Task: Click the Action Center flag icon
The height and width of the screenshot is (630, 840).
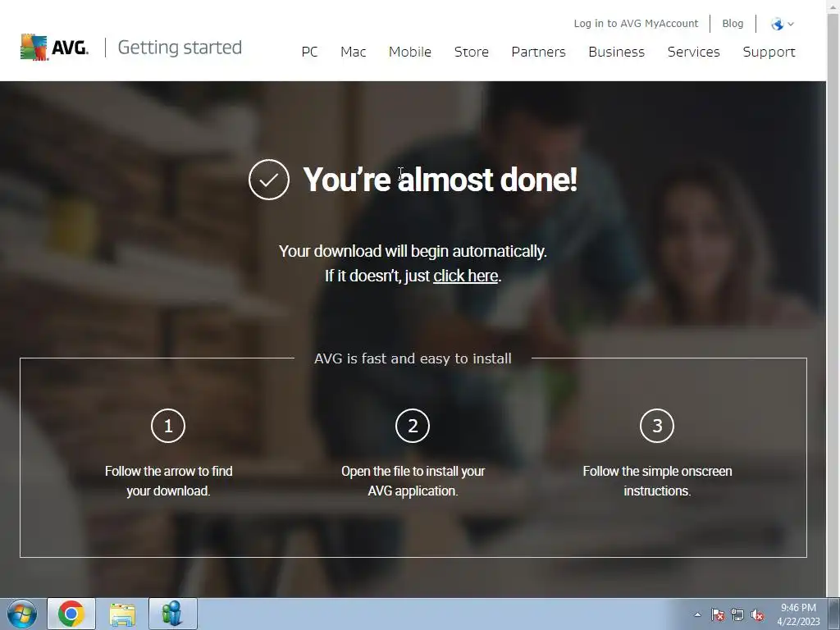Action: [717, 614]
